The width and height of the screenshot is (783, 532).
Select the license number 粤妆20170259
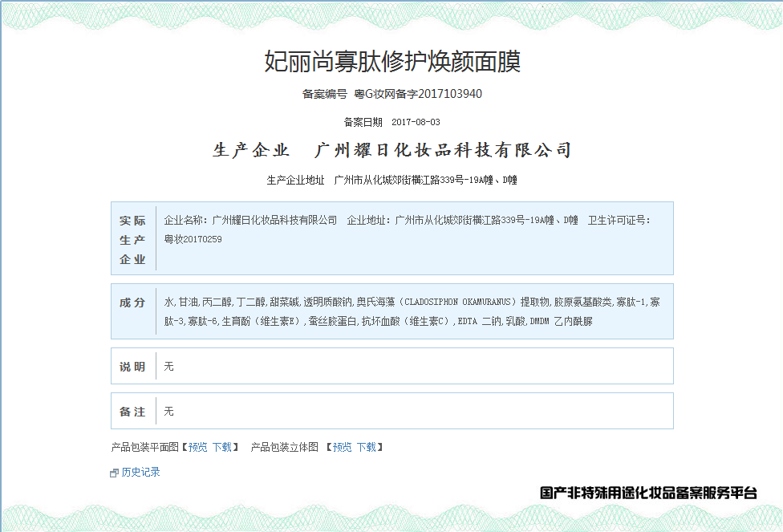point(193,239)
